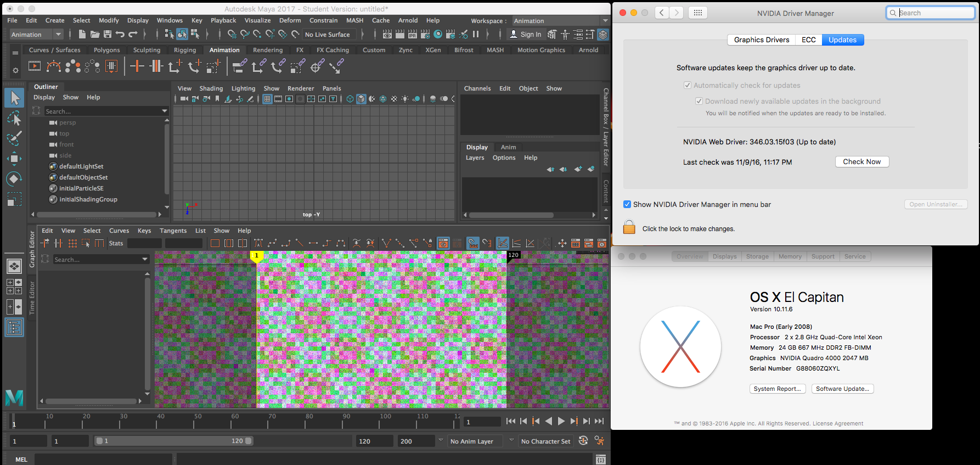Click the playback range slider bar

pos(173,441)
